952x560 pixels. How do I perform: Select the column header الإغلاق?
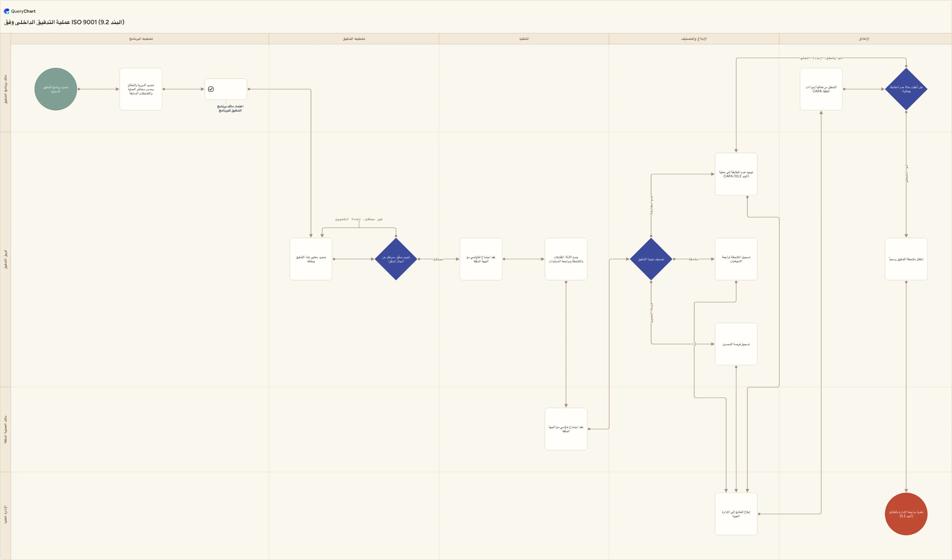click(865, 39)
